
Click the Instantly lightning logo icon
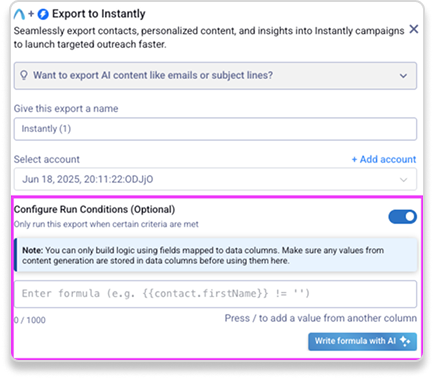(43, 14)
